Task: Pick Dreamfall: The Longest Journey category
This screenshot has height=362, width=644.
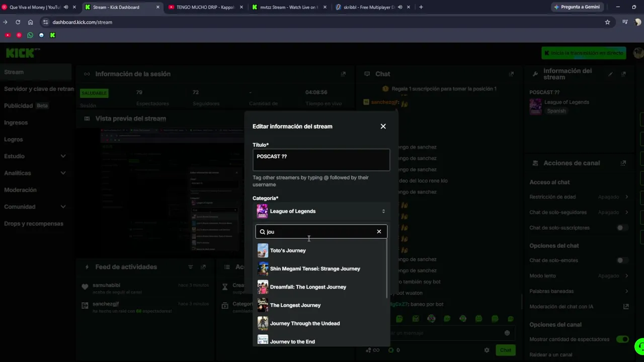Action: 321,287
